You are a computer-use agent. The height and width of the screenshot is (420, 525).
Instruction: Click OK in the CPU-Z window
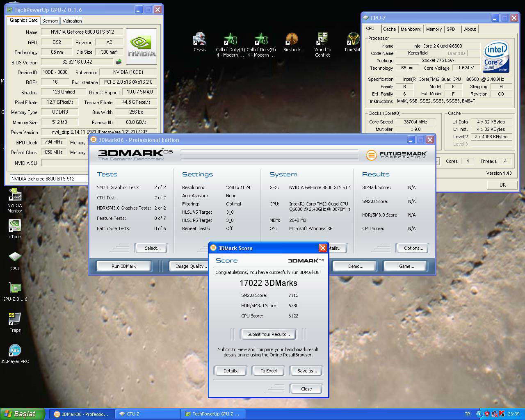pyautogui.click(x=502, y=185)
